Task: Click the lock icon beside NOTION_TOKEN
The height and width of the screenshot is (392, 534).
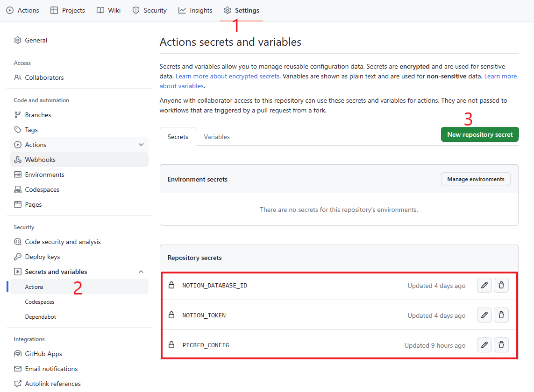Action: [171, 315]
